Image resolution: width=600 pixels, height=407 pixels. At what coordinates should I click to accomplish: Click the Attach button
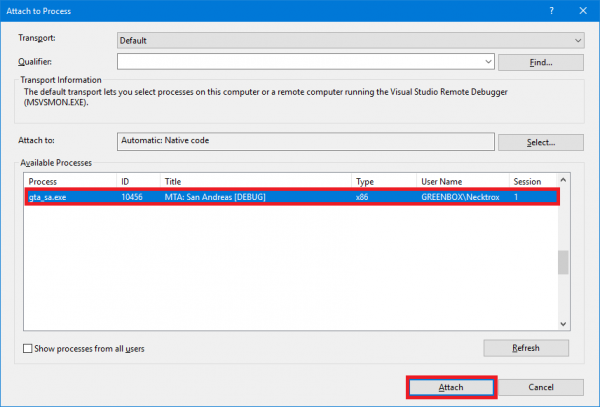pos(449,387)
